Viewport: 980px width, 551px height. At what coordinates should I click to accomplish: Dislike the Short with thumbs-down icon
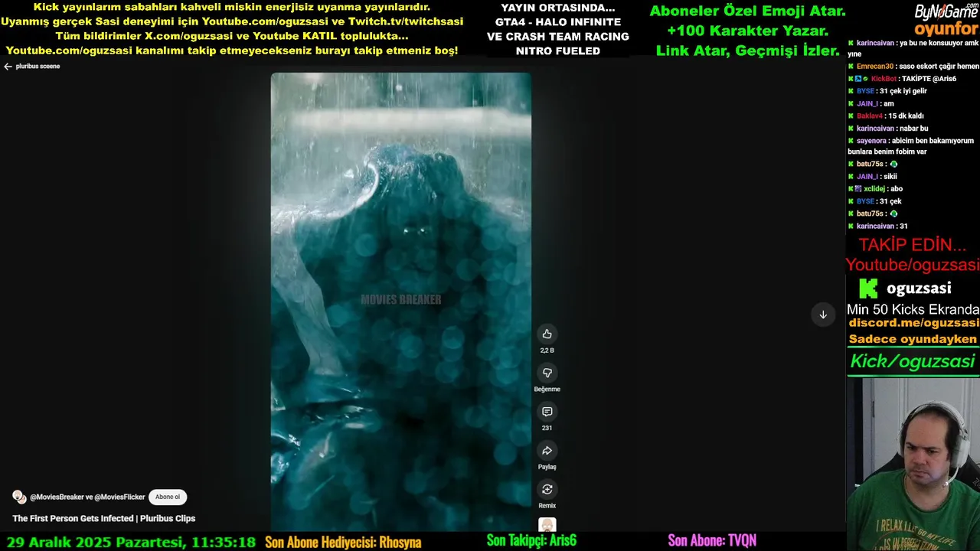[547, 373]
